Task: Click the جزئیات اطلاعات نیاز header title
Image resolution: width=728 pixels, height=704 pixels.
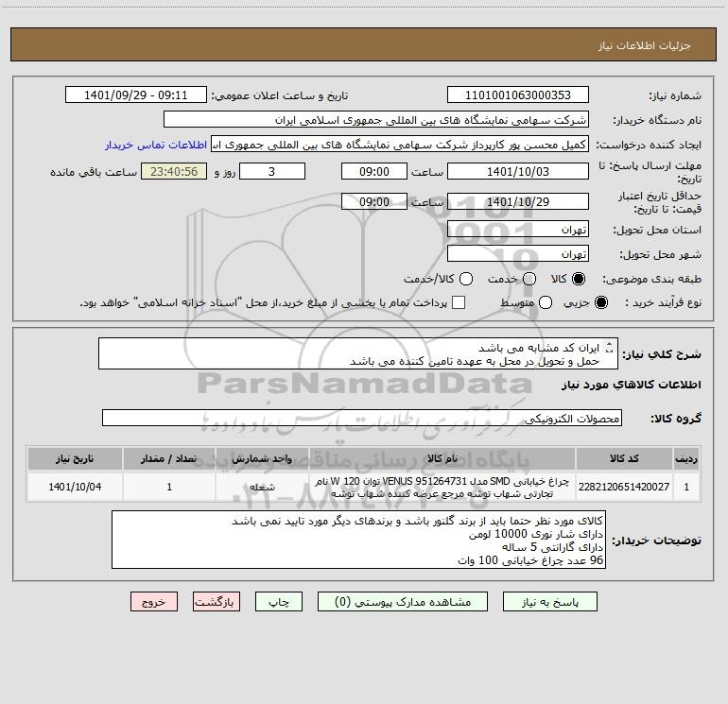Action: [645, 45]
